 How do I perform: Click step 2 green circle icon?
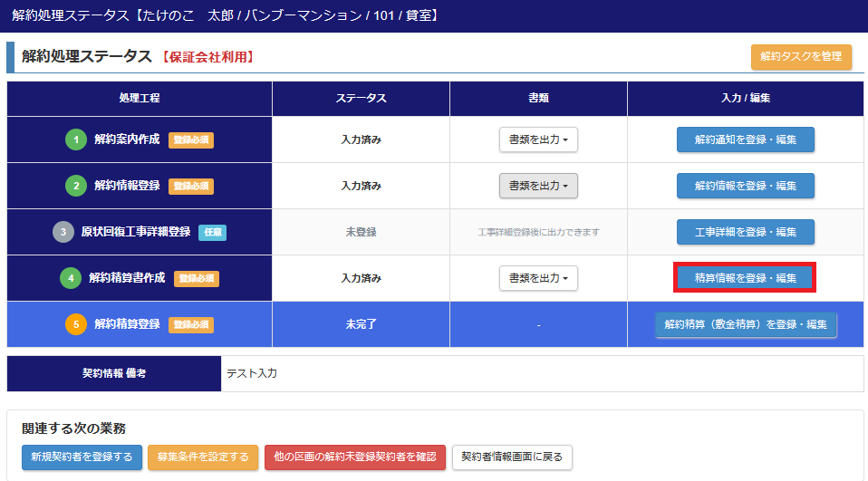[76, 186]
